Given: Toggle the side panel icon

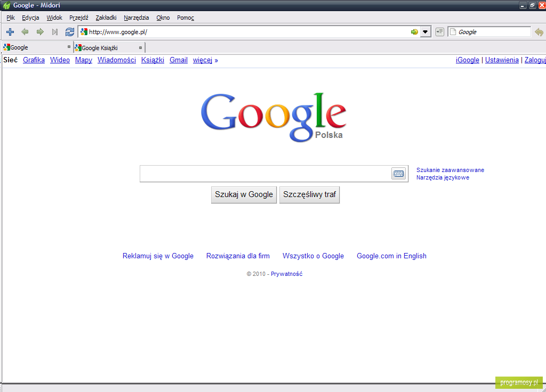Looking at the screenshot, I should pos(440,32).
